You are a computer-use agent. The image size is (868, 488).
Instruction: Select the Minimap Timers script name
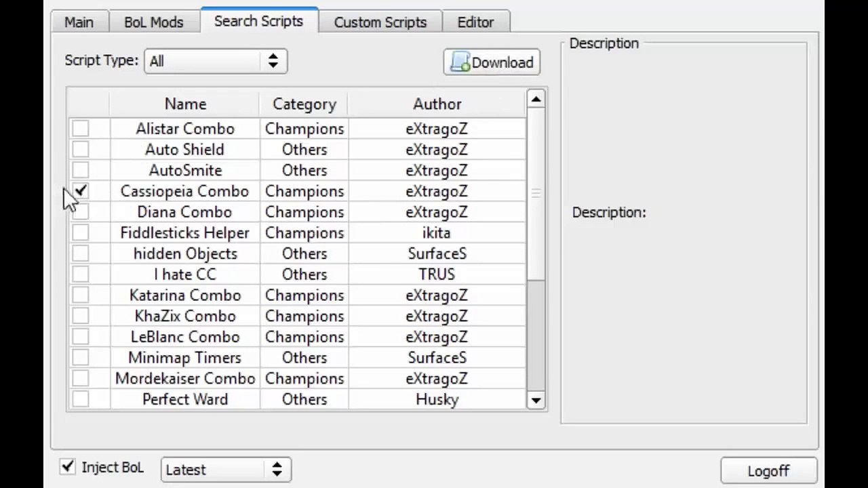pyautogui.click(x=184, y=358)
